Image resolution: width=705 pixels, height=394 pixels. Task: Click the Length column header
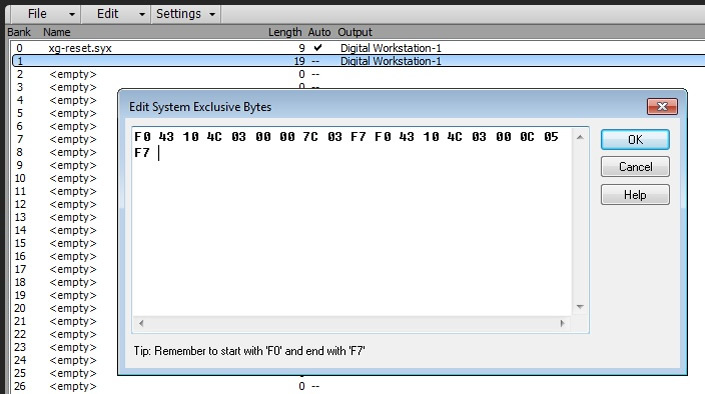tap(285, 32)
